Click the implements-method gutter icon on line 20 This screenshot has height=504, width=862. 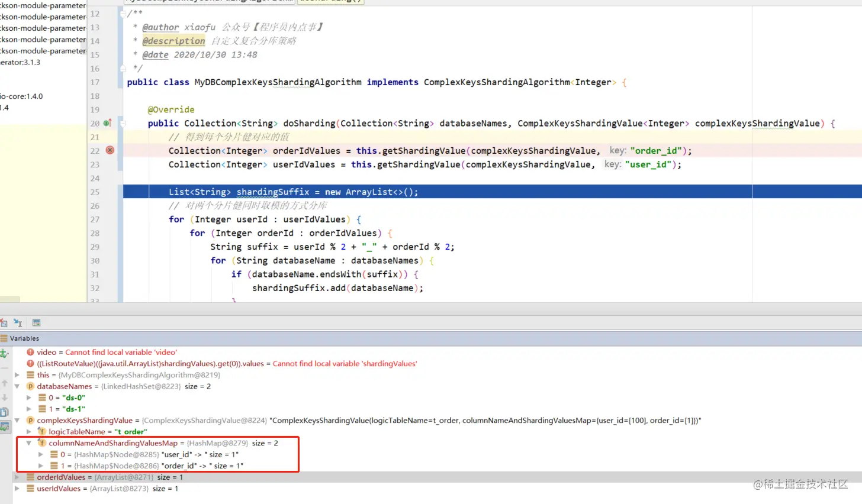click(x=107, y=123)
